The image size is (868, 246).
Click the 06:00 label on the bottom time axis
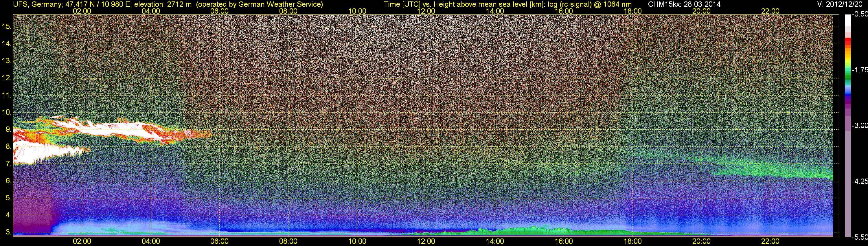click(219, 241)
